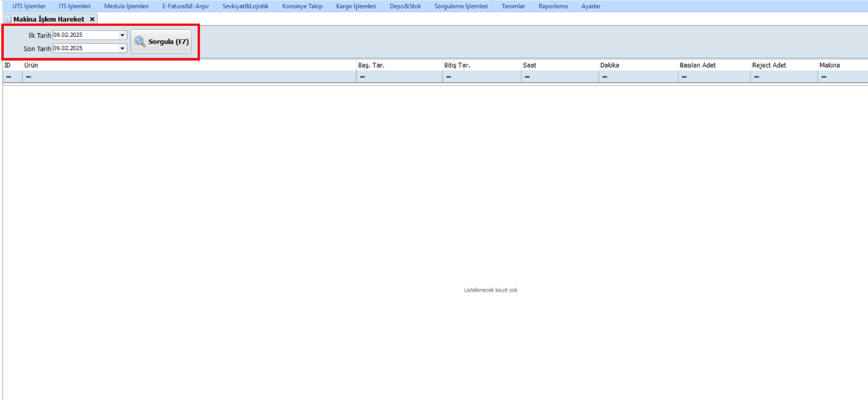Click filter operator icon under Saat column
The image size is (868, 400).
pos(527,77)
